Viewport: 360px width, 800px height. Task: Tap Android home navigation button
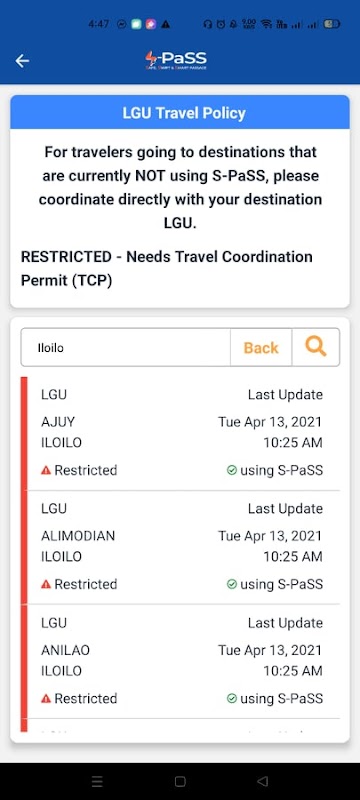click(180, 781)
